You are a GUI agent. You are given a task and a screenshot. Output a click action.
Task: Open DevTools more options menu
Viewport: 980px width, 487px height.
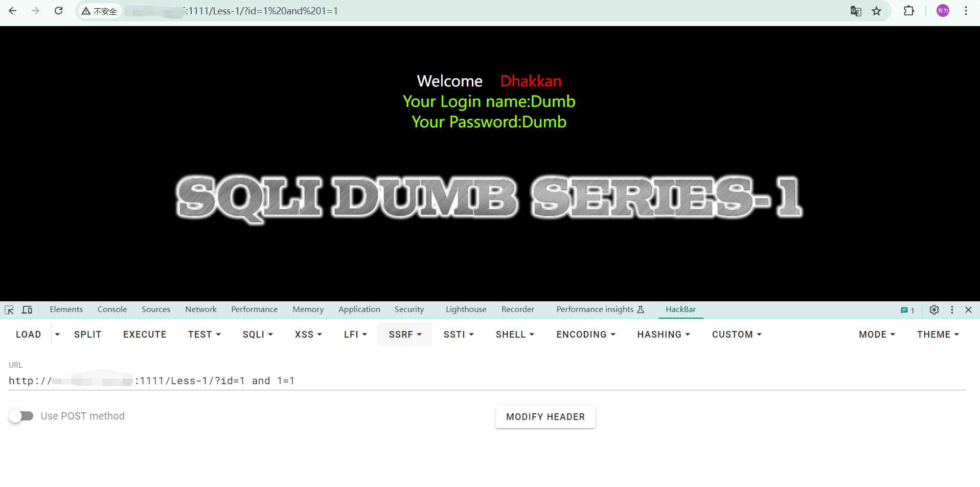click(x=952, y=309)
